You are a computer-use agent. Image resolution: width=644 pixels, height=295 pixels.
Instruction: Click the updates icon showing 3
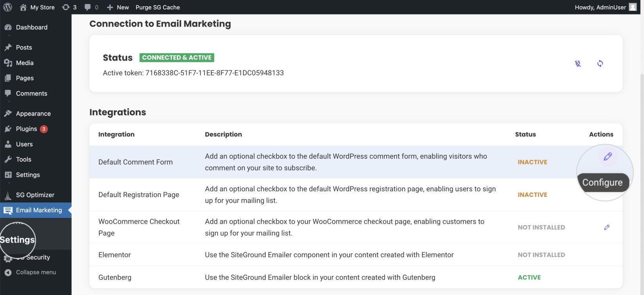click(69, 7)
